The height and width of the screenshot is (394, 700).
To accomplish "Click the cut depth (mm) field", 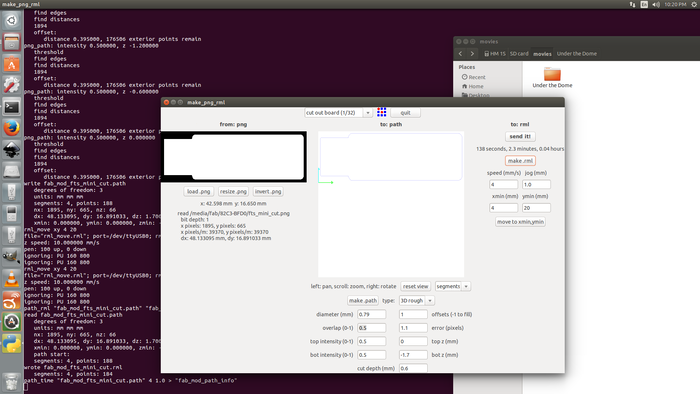I will [x=413, y=369].
